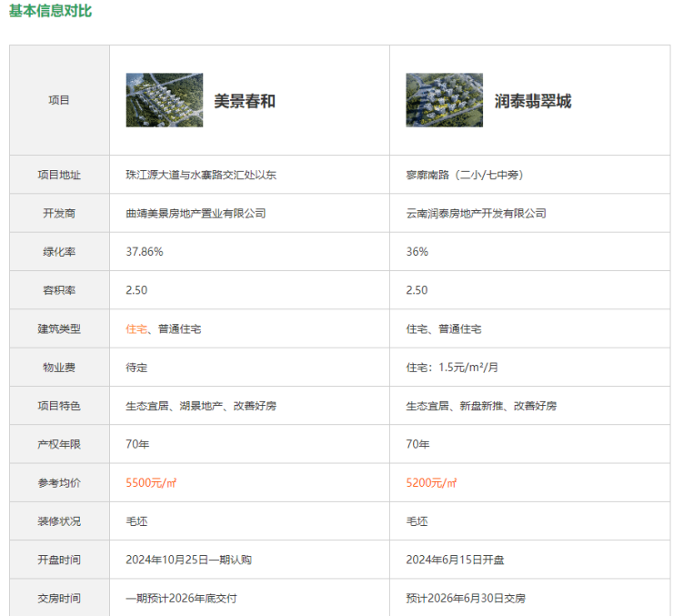Screen dimensions: 673x616
Task: Select the 36% greening rate value
Action: [x=417, y=252]
